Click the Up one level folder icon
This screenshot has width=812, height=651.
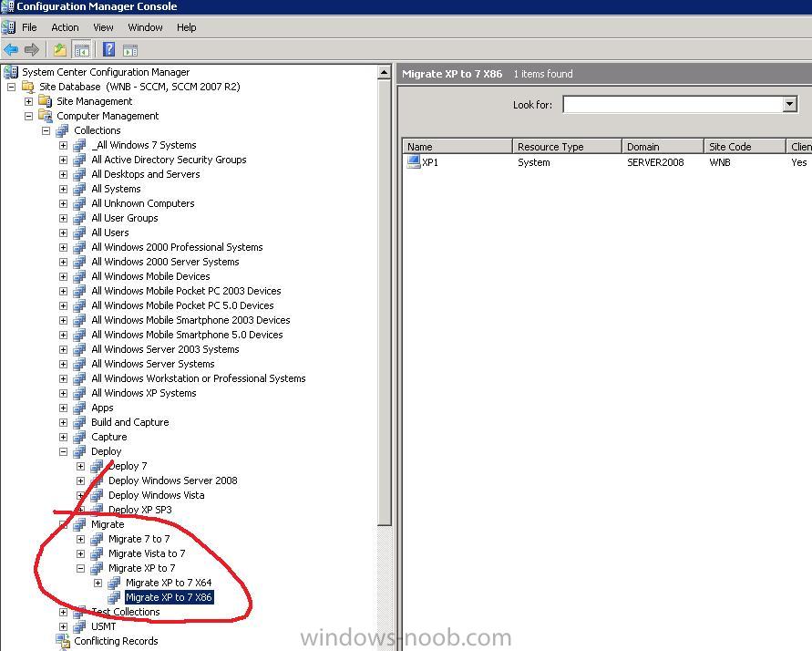pos(60,50)
